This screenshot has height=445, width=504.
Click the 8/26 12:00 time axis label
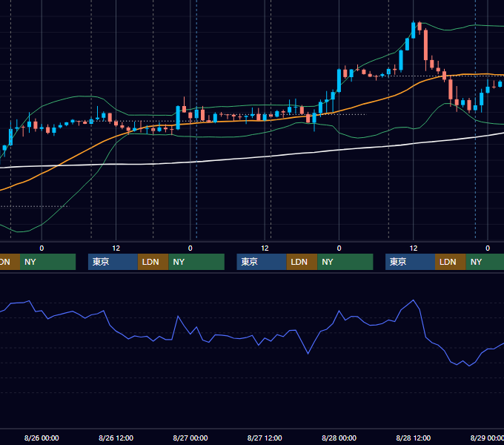(x=116, y=438)
